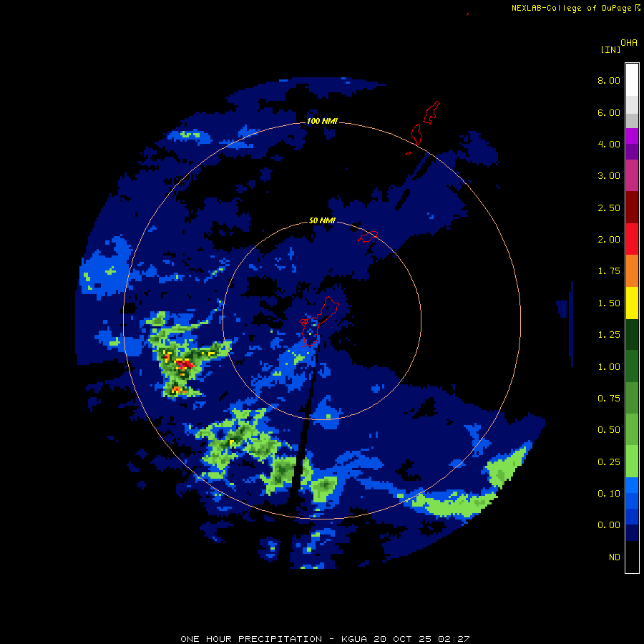Click the 0.25 legend value
The height and width of the screenshot is (644, 644).
(x=609, y=462)
